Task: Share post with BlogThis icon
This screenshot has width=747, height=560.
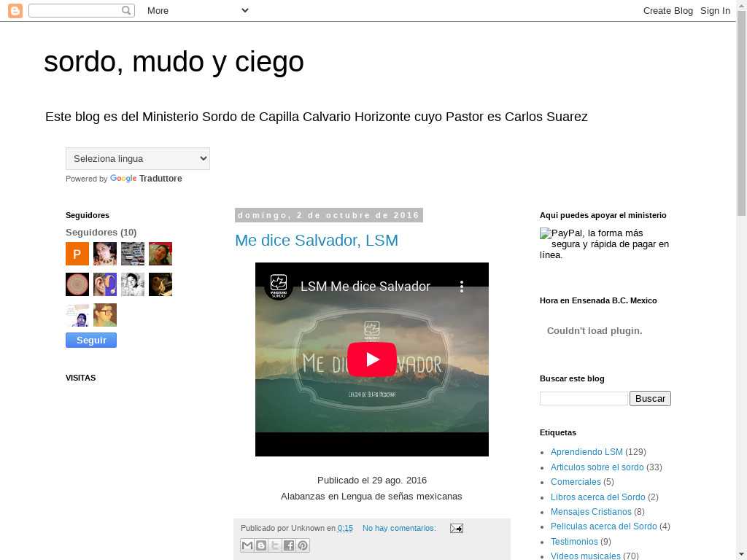Action: click(x=261, y=545)
